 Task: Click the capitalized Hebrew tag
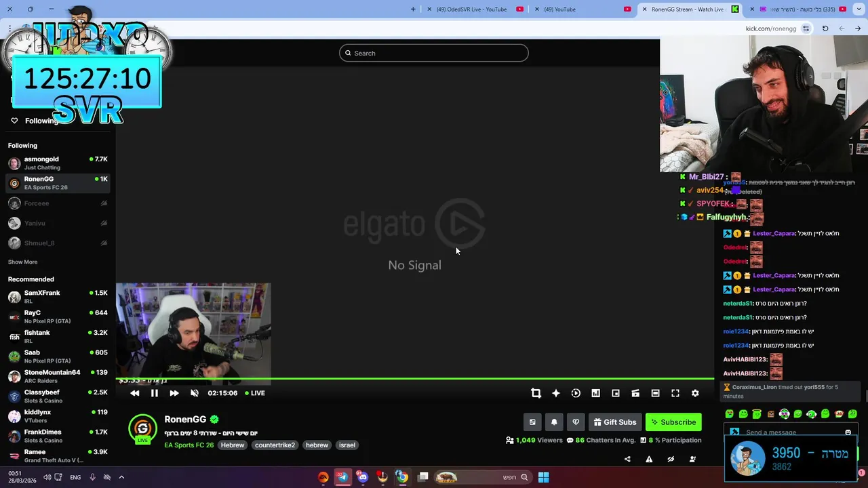click(x=233, y=445)
